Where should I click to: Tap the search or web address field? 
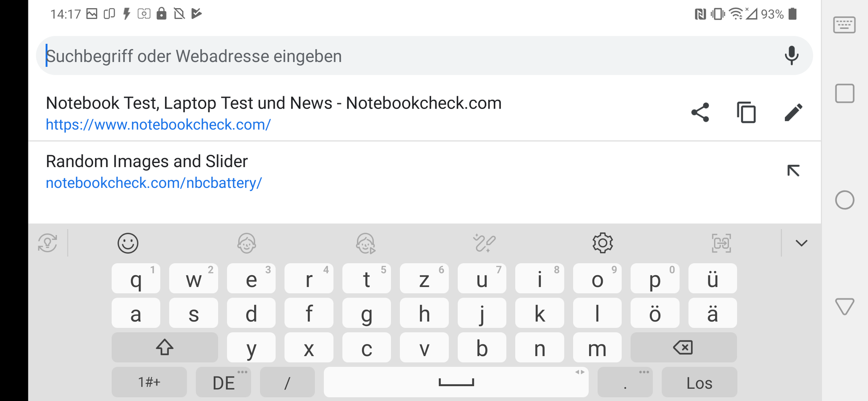pyautogui.click(x=407, y=56)
